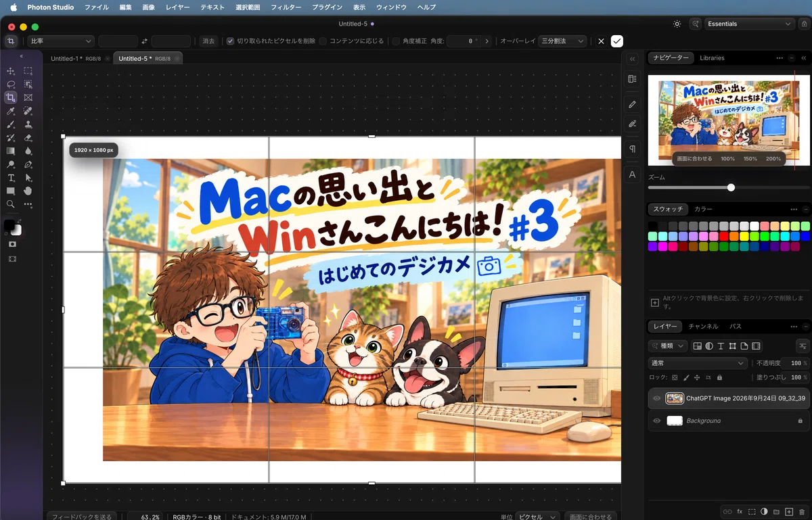
Task: Cancel the crop with the X icon
Action: tap(601, 41)
